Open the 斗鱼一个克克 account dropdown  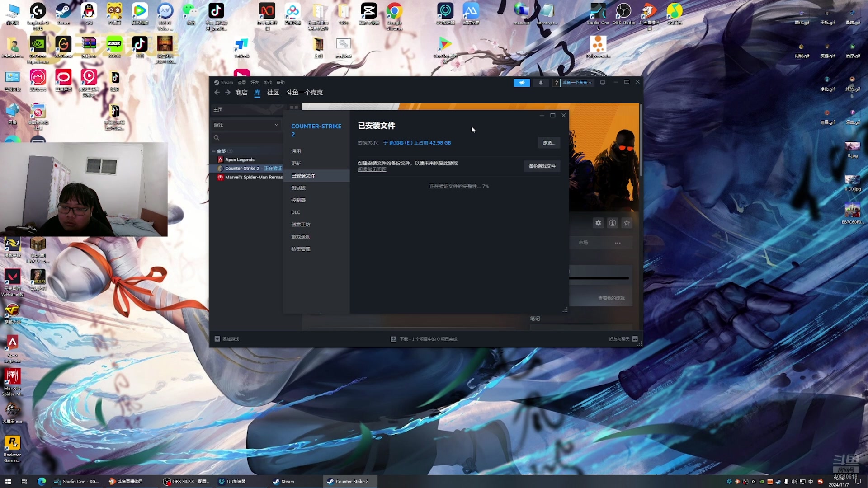click(577, 83)
